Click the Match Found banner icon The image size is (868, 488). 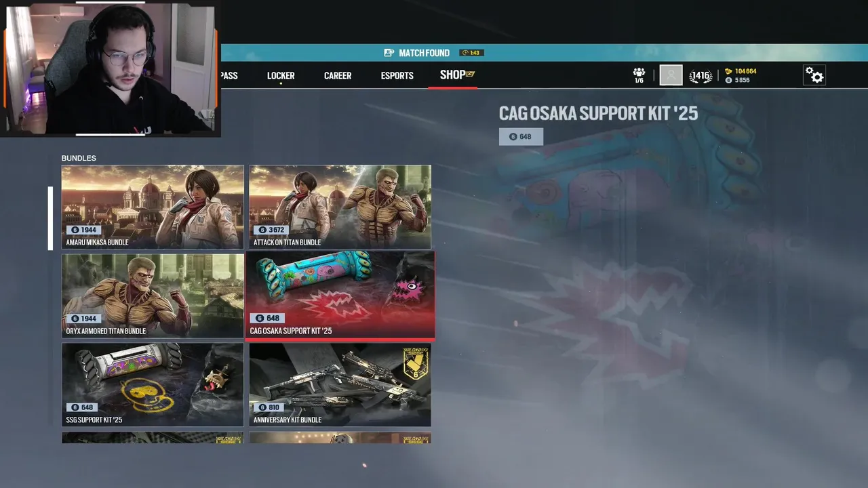coord(389,53)
